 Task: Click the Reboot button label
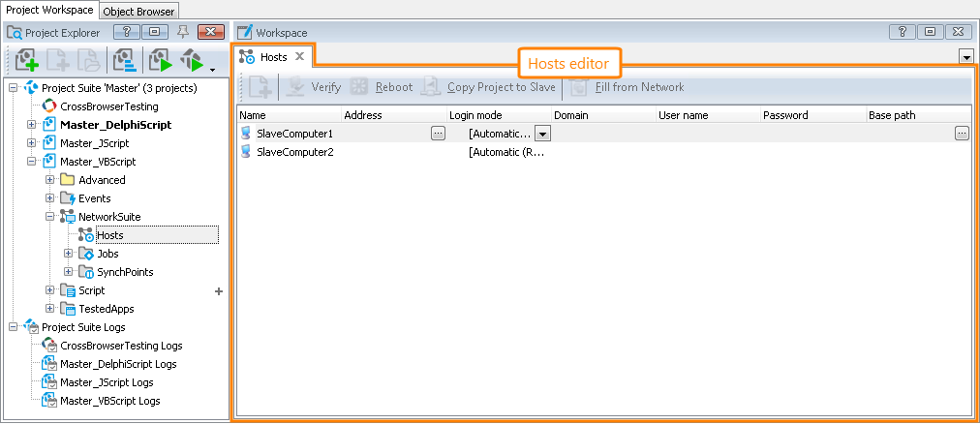[x=394, y=87]
